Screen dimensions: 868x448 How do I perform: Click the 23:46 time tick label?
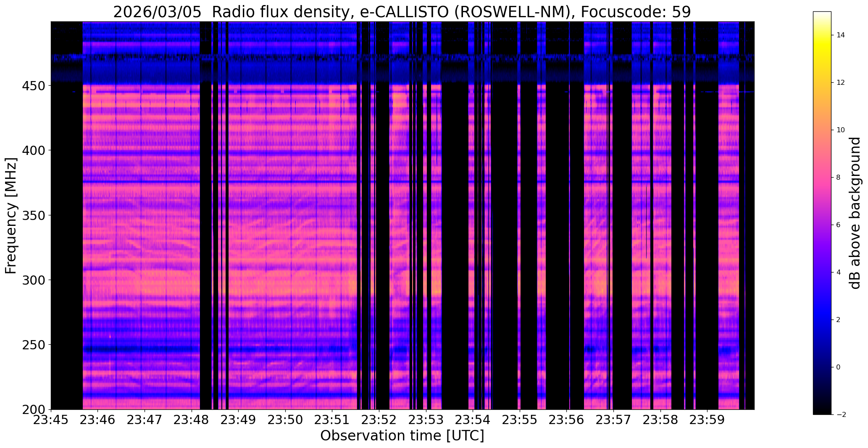coord(98,420)
